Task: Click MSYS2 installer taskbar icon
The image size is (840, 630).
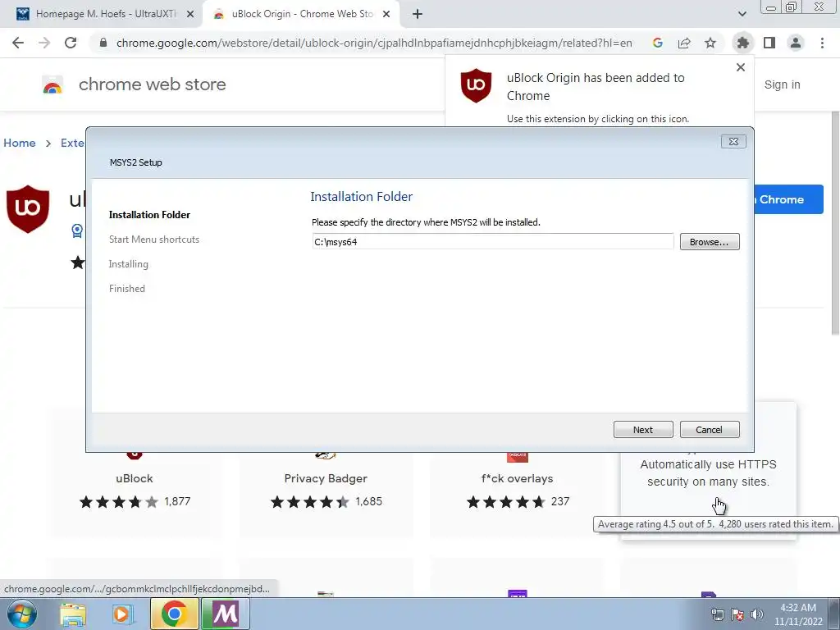Action: tap(226, 614)
